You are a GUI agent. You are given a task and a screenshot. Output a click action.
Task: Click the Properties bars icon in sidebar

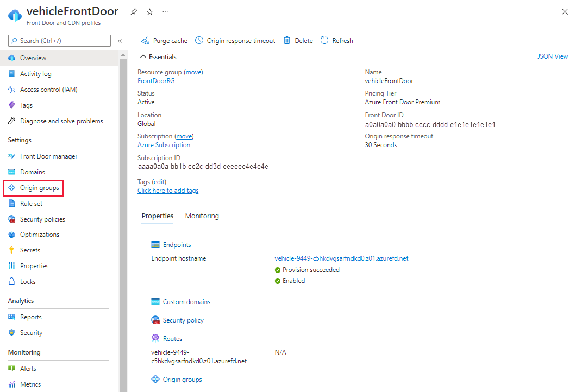(x=12, y=266)
